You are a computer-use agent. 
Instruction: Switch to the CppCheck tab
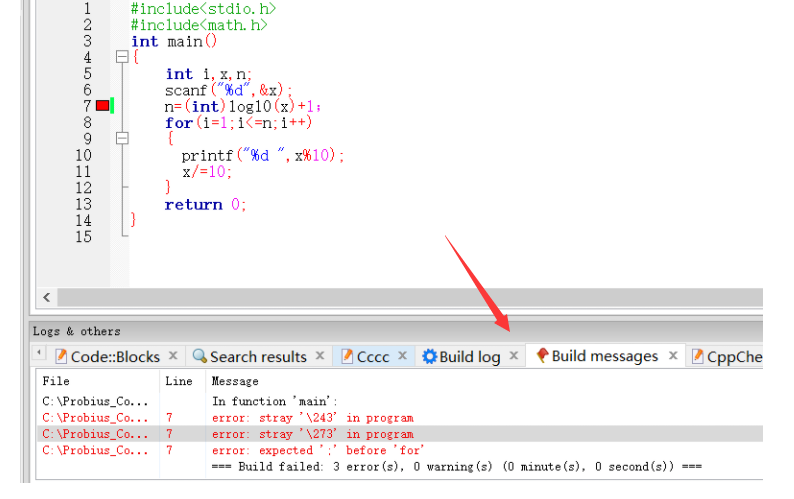734,357
